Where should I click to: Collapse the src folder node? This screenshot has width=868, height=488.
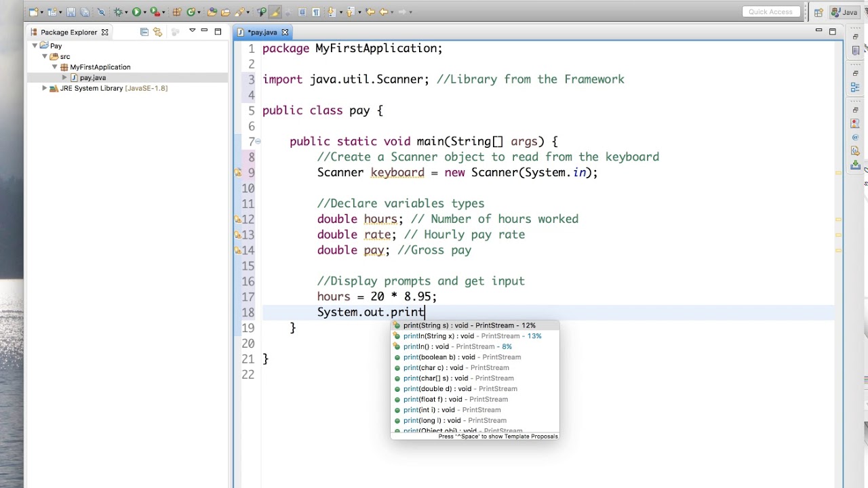pos(45,56)
